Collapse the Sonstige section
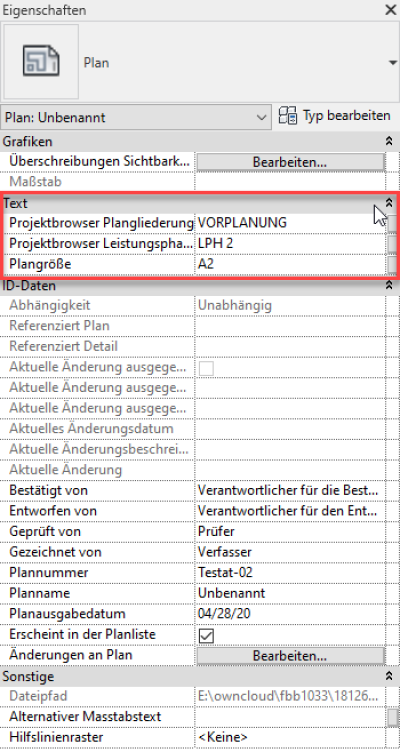 coord(389,677)
